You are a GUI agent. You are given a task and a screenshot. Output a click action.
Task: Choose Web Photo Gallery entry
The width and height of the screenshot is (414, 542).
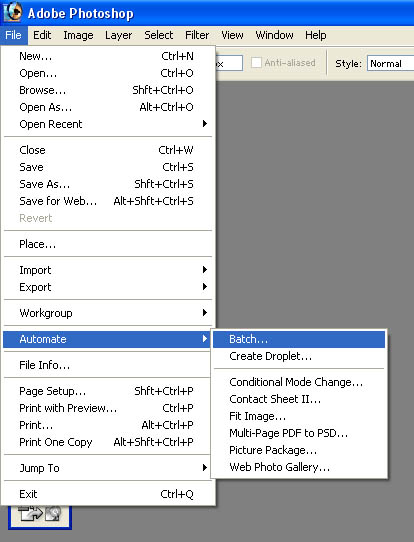click(x=299, y=467)
